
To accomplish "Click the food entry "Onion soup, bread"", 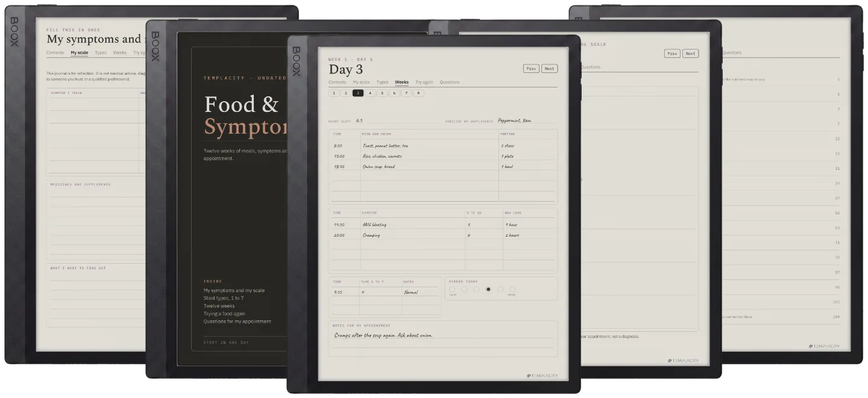I will (379, 166).
